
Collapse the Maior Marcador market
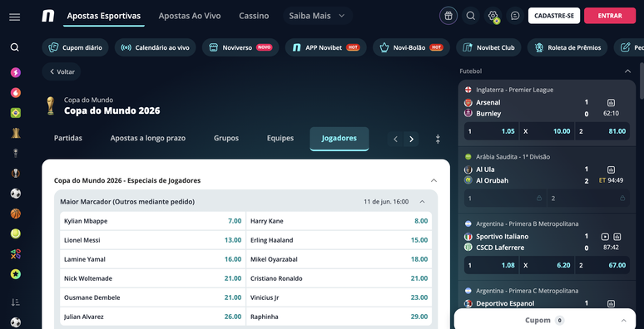[422, 201]
